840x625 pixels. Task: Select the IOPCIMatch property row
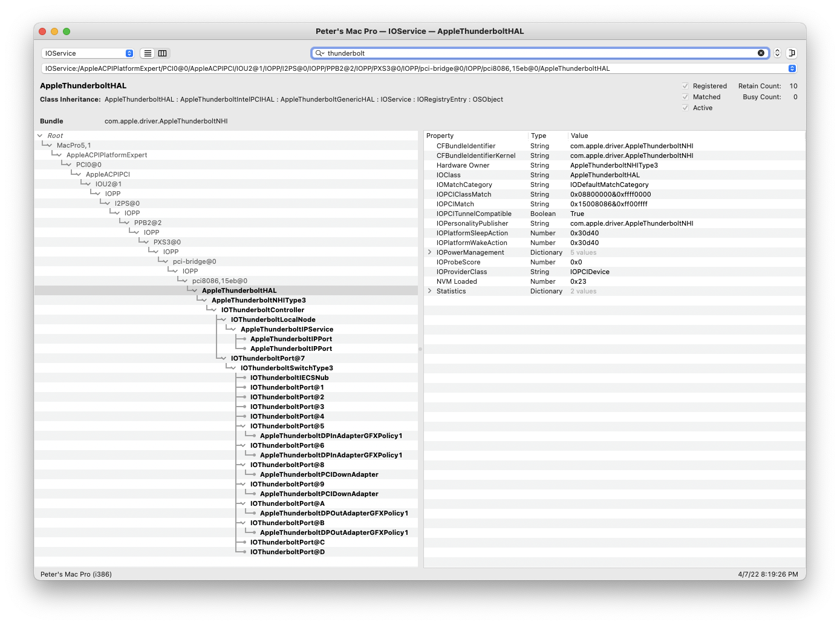[x=614, y=204]
